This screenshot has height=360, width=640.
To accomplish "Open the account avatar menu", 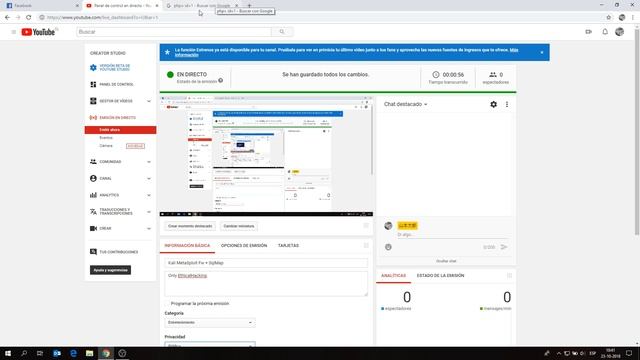I will [619, 32].
